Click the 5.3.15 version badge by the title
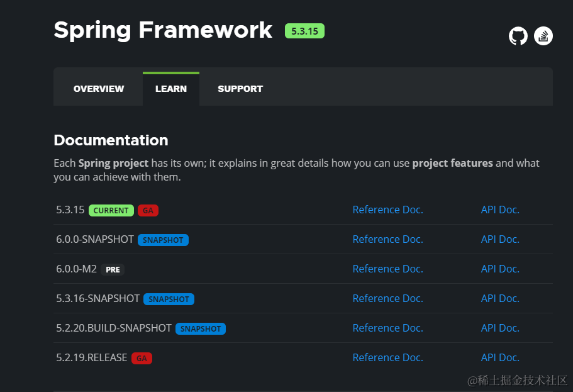Viewport: 573px width, 392px height. coord(305,31)
